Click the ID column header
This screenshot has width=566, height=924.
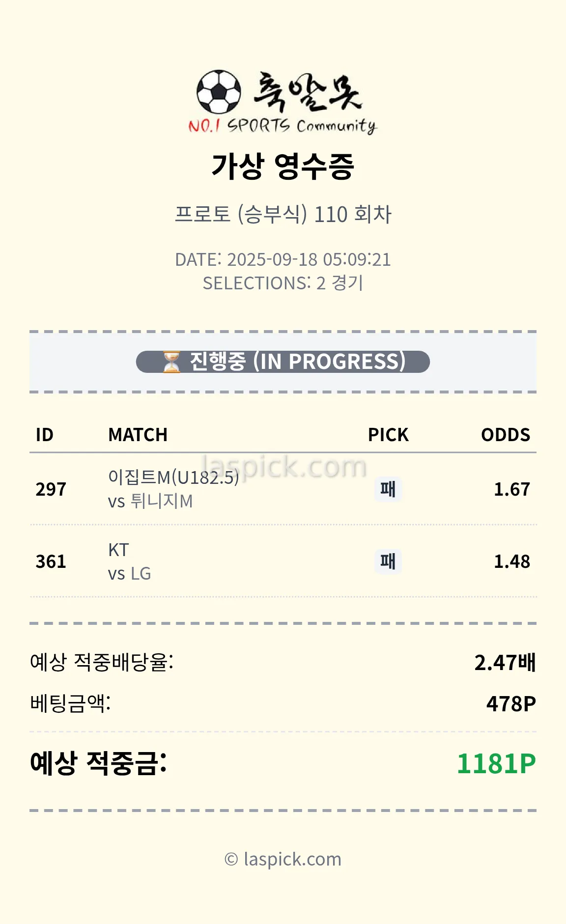[x=44, y=435]
